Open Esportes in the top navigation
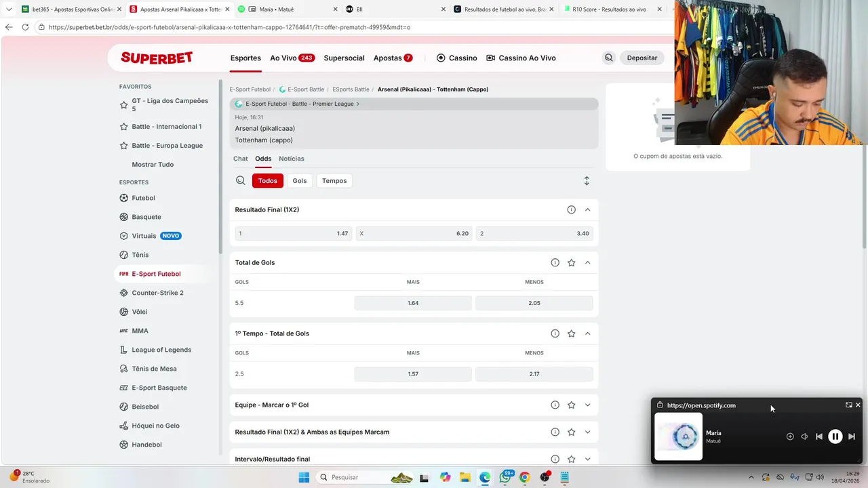Image resolution: width=868 pixels, height=488 pixels. pos(245,58)
